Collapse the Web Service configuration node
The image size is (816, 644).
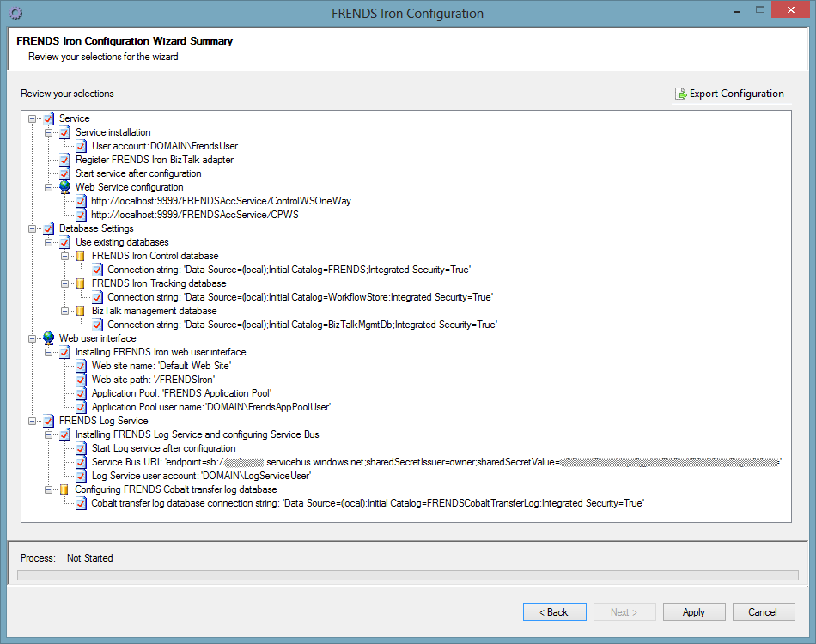(x=48, y=187)
